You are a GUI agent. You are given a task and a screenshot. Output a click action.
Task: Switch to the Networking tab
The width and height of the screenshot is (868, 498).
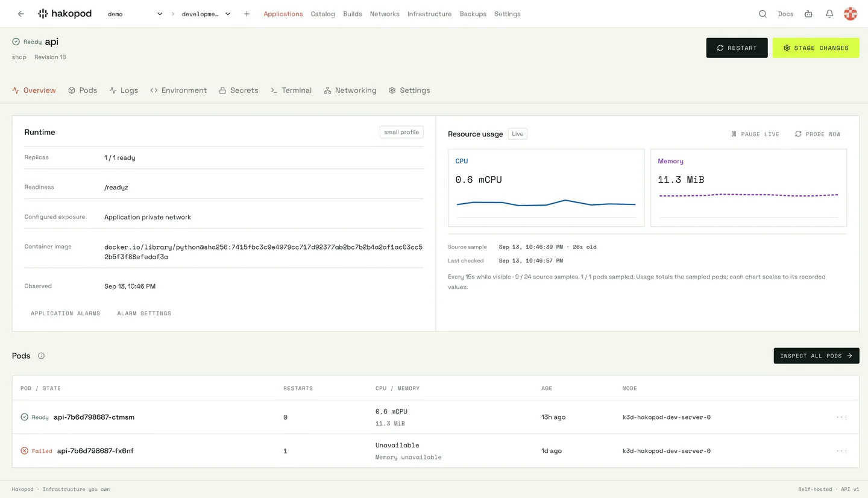coord(350,90)
